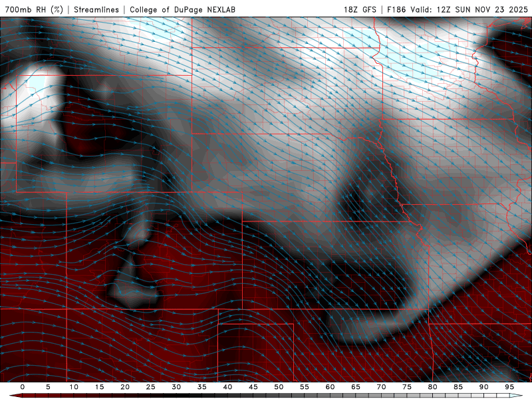Image resolution: width=532 pixels, height=399 pixels.
Task: Click the 0 value on color scale
Action: click(23, 387)
